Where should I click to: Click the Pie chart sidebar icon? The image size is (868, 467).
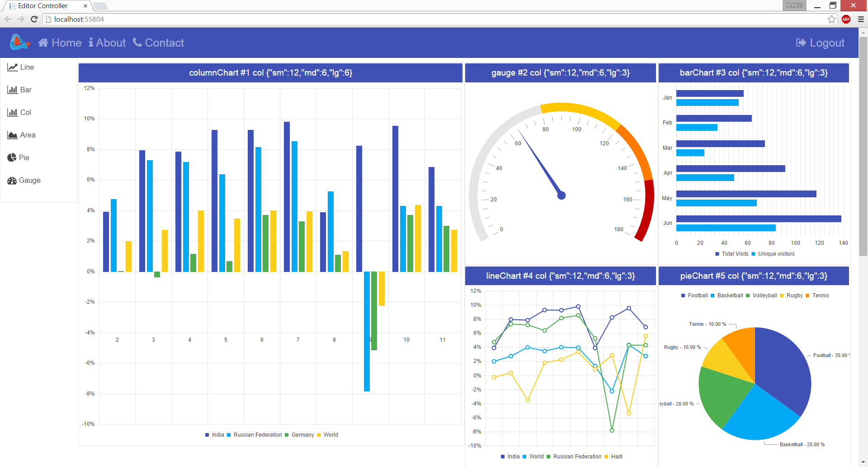point(12,157)
